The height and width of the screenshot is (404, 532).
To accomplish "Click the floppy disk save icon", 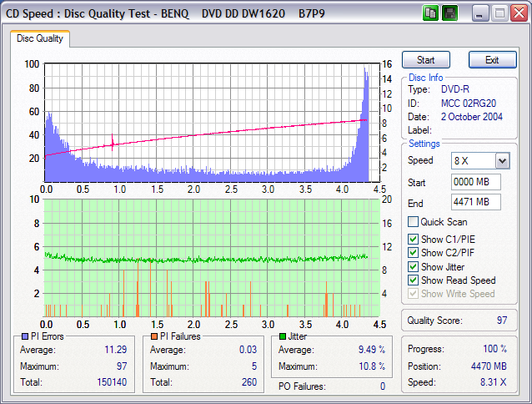I will coord(450,13).
